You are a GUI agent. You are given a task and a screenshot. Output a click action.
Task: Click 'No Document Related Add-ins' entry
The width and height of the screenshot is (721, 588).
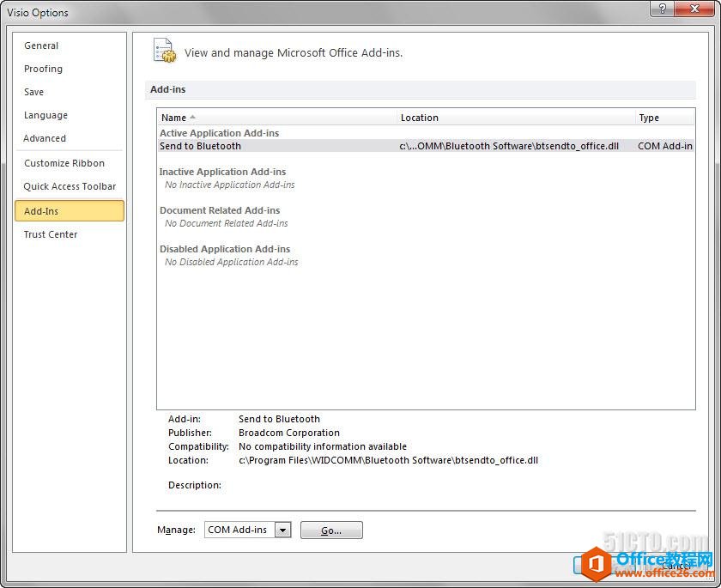click(227, 223)
